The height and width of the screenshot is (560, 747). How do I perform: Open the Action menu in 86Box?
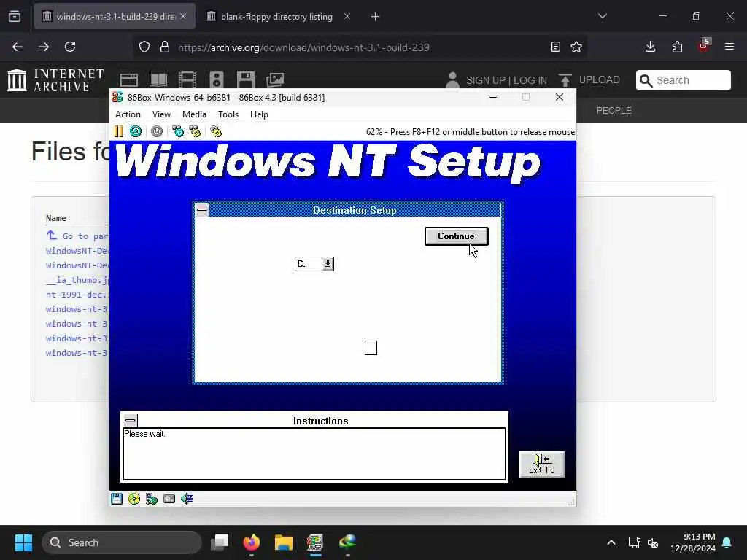click(x=128, y=114)
